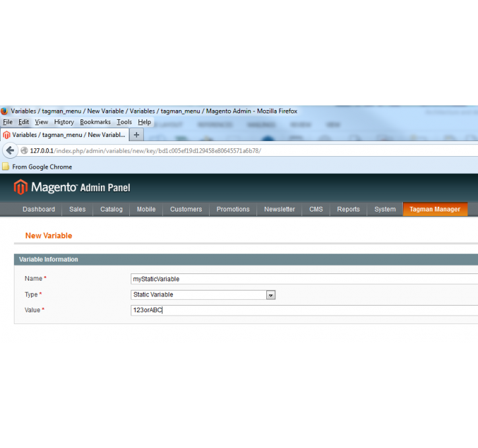
Task: Open the Tools menu
Action: point(125,122)
